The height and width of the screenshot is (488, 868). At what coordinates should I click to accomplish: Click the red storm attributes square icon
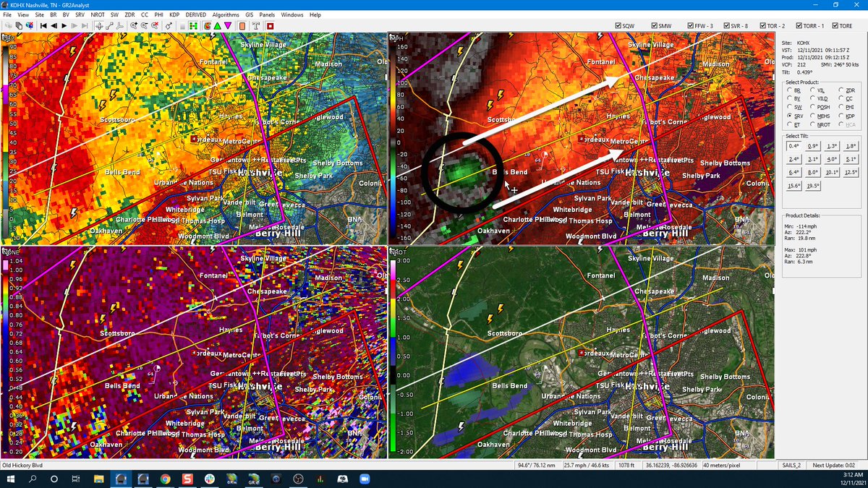pos(270,25)
